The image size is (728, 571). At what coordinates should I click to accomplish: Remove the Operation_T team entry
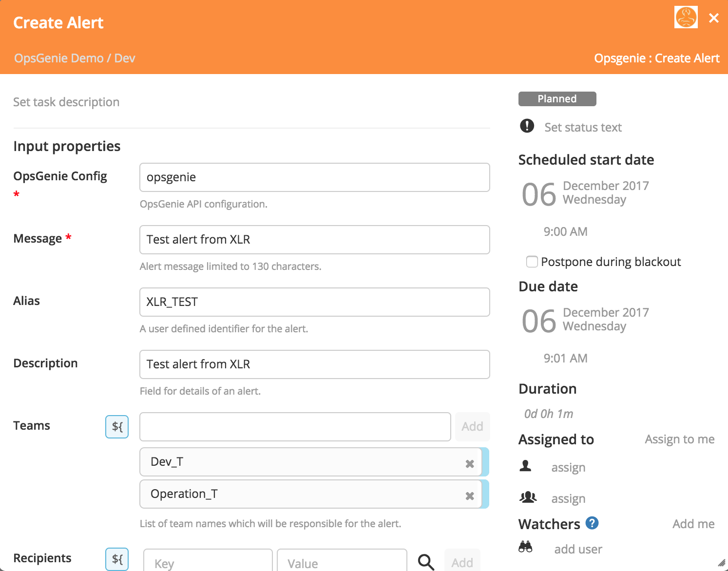pyautogui.click(x=470, y=496)
